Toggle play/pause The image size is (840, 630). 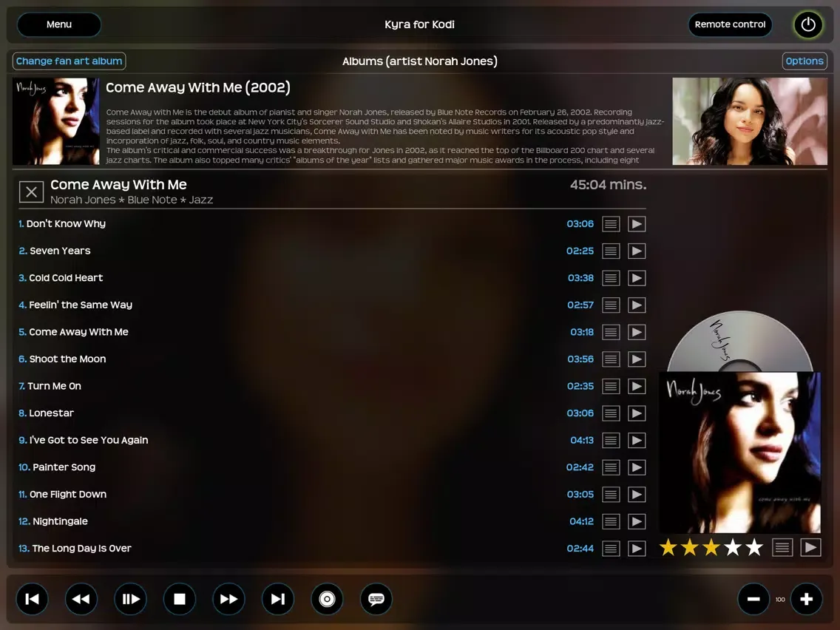click(130, 599)
